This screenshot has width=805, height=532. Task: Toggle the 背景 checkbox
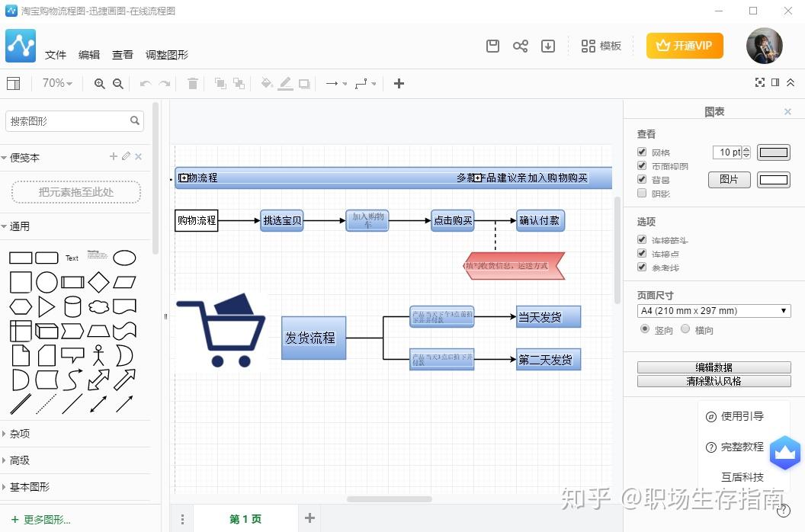click(x=642, y=179)
